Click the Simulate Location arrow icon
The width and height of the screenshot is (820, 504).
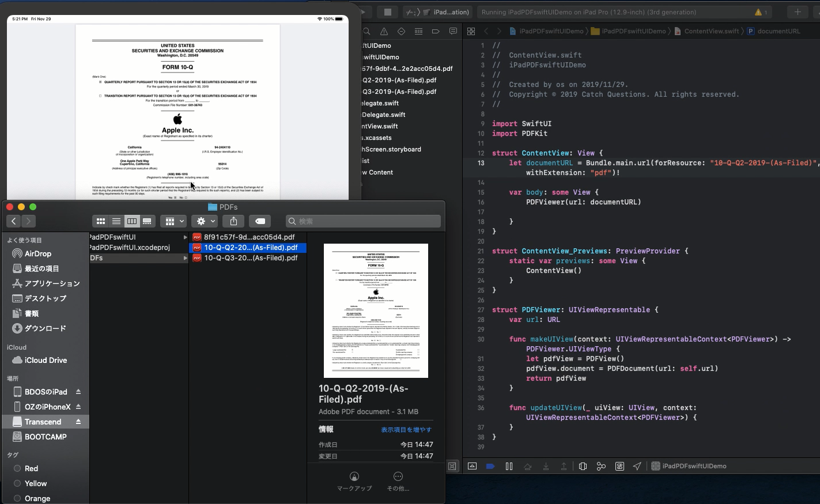[637, 466]
